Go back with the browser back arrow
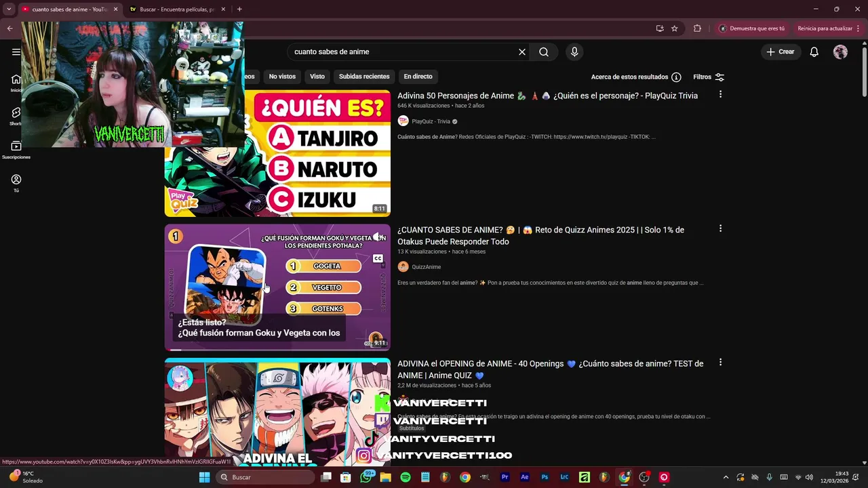 [x=9, y=28]
